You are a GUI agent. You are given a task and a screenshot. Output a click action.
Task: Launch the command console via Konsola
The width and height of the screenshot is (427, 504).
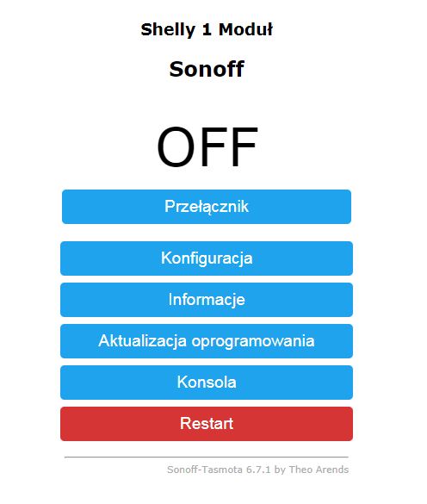(x=207, y=383)
